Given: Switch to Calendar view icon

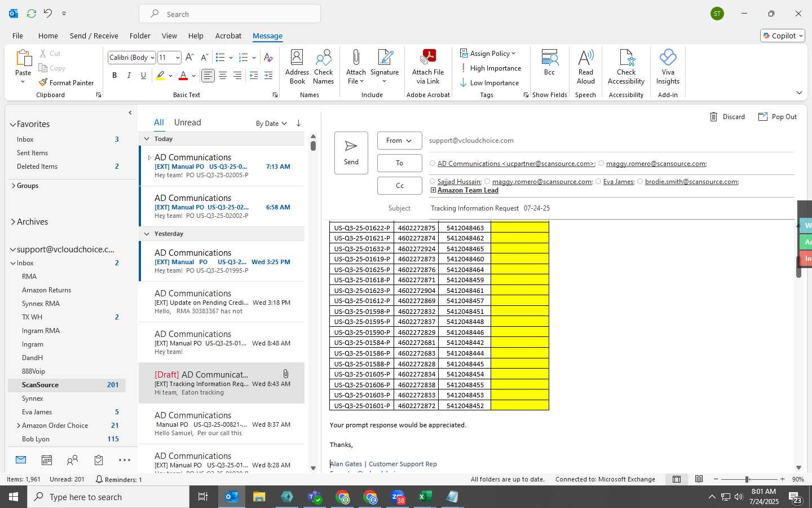Looking at the screenshot, I should 47,460.
